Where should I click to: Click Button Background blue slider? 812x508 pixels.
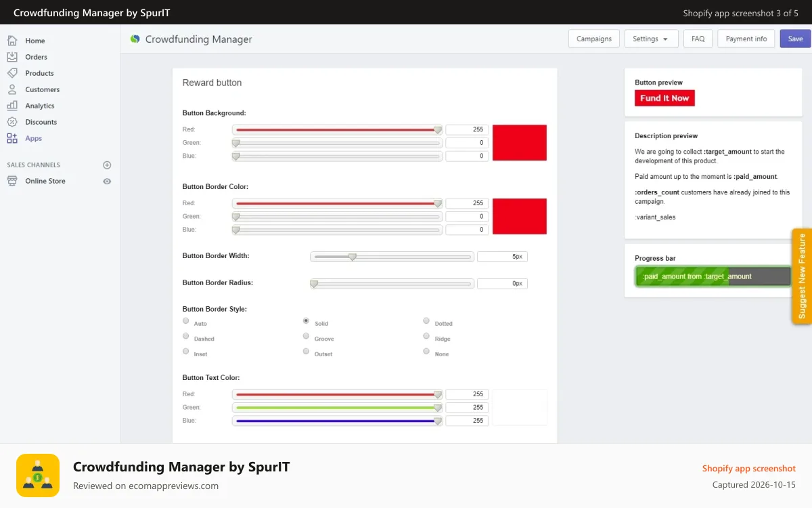pos(338,156)
